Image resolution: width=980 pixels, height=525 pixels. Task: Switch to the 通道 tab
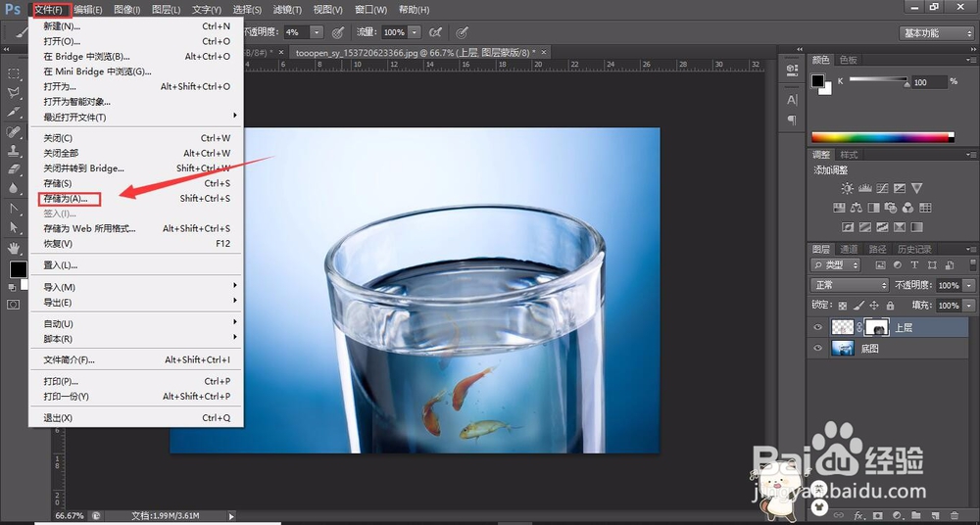point(849,249)
